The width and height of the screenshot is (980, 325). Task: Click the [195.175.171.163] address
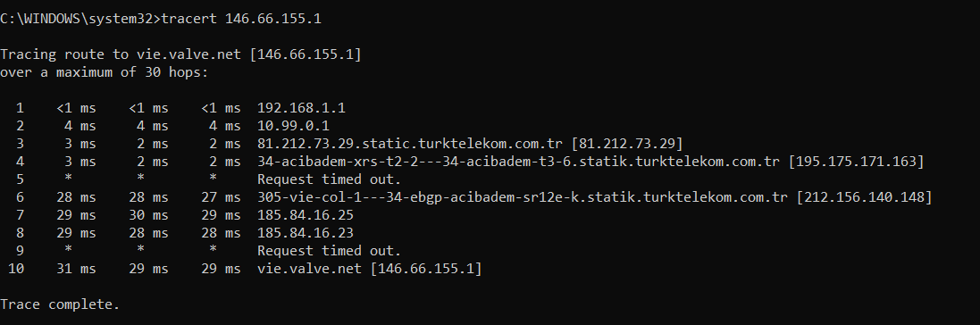click(856, 162)
